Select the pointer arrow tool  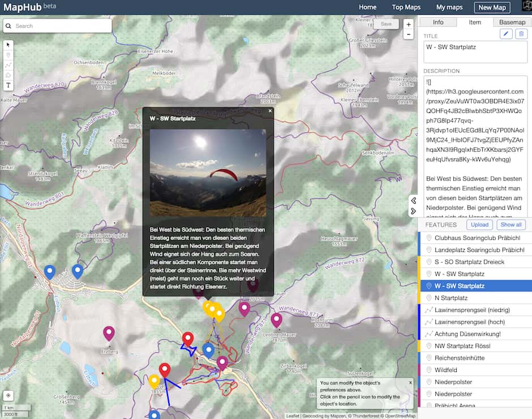(8, 45)
